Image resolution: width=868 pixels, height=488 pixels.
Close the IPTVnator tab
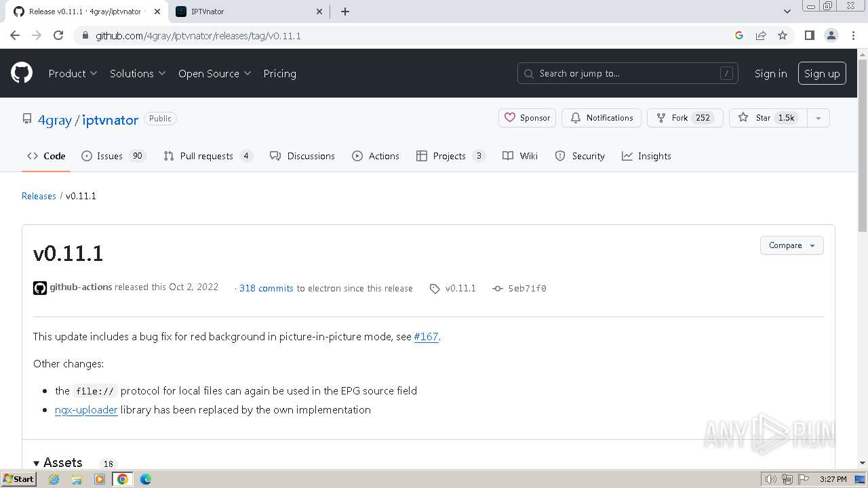(x=321, y=12)
